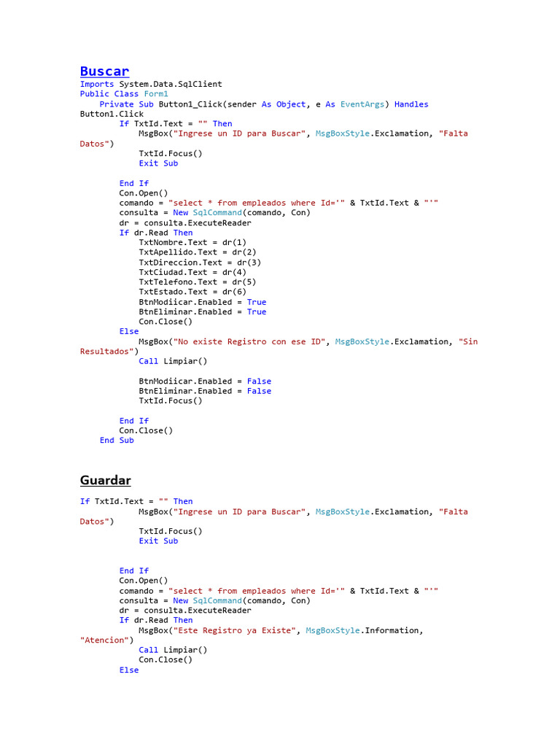This screenshot has width=560, height=747.
Task: Click 'BtnEliminar.Enabled = False' line
Action: tap(205, 391)
